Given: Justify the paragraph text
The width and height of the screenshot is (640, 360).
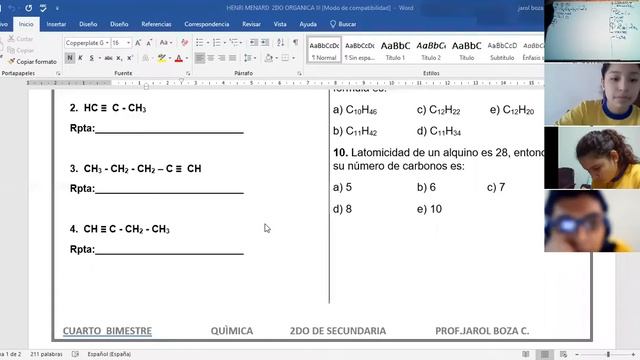Looking at the screenshot, I should tap(233, 58).
